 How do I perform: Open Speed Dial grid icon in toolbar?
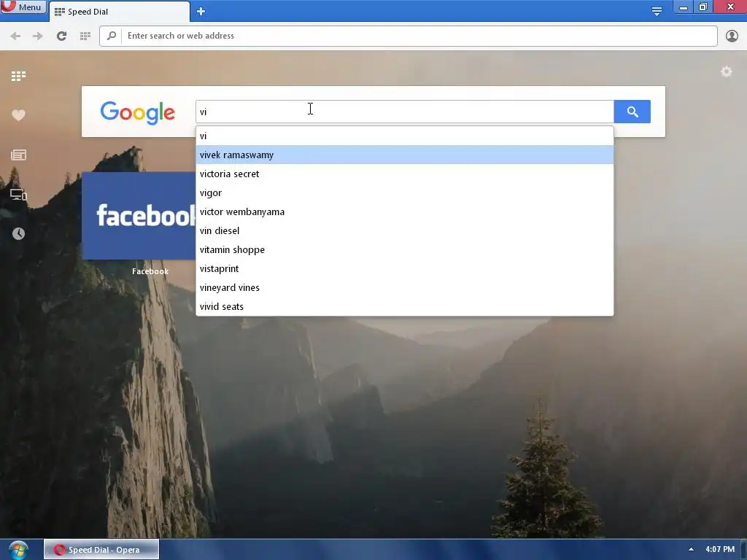click(x=85, y=36)
